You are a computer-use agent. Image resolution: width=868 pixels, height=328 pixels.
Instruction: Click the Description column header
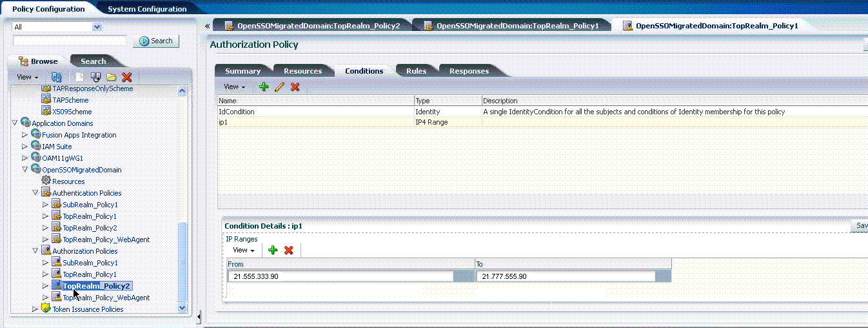click(x=675, y=101)
